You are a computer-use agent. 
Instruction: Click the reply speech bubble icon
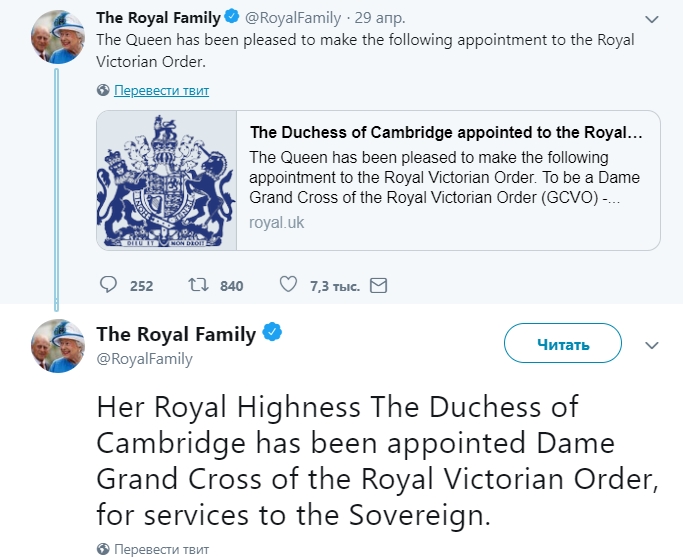pyautogui.click(x=110, y=285)
